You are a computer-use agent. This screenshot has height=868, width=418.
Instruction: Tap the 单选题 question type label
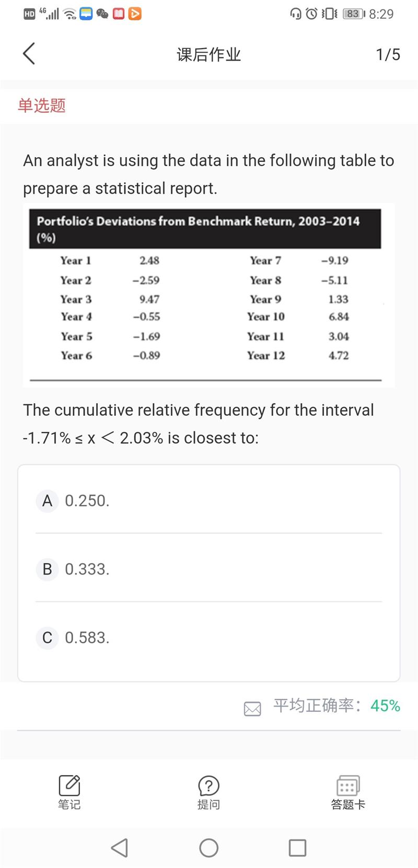coord(42,105)
